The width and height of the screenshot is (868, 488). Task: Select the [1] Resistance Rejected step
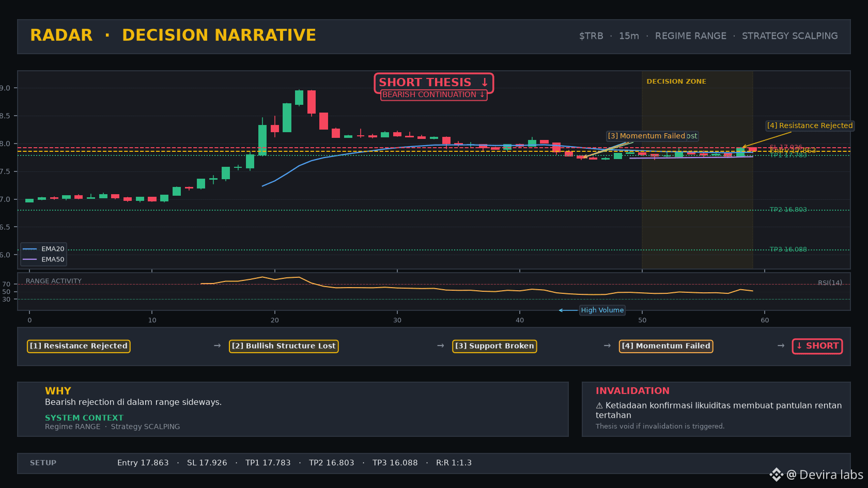click(x=79, y=346)
